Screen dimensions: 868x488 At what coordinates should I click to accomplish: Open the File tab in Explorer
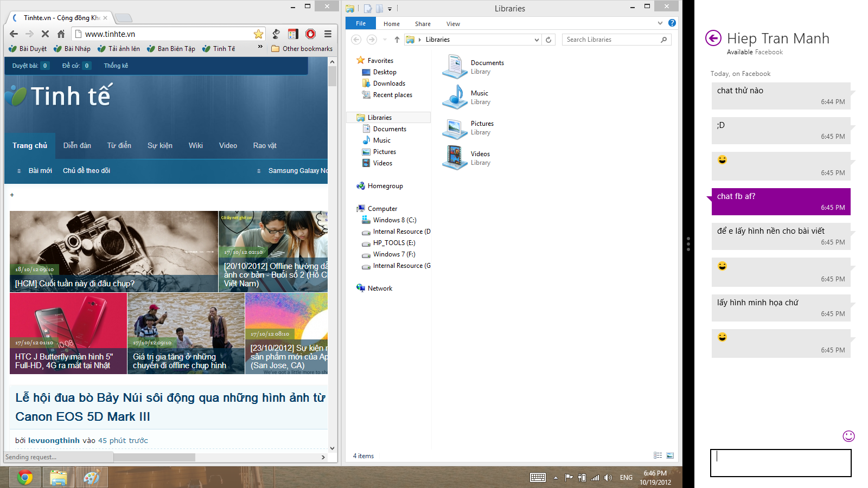click(x=361, y=23)
